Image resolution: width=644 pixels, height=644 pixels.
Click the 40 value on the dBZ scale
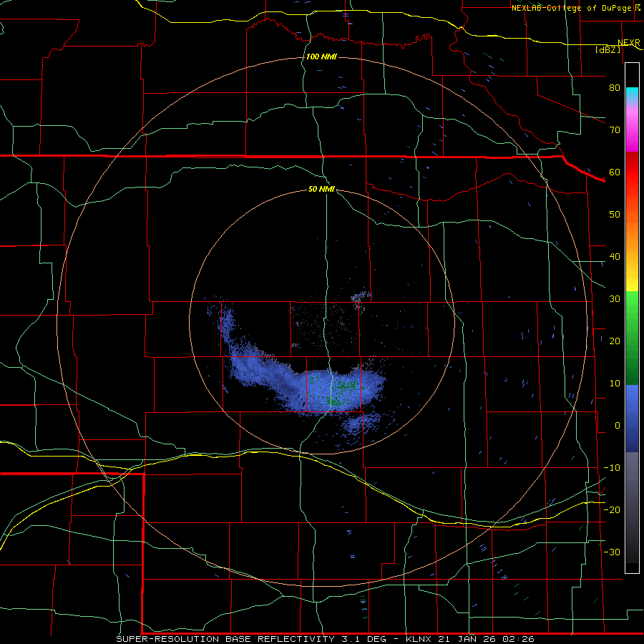click(615, 257)
